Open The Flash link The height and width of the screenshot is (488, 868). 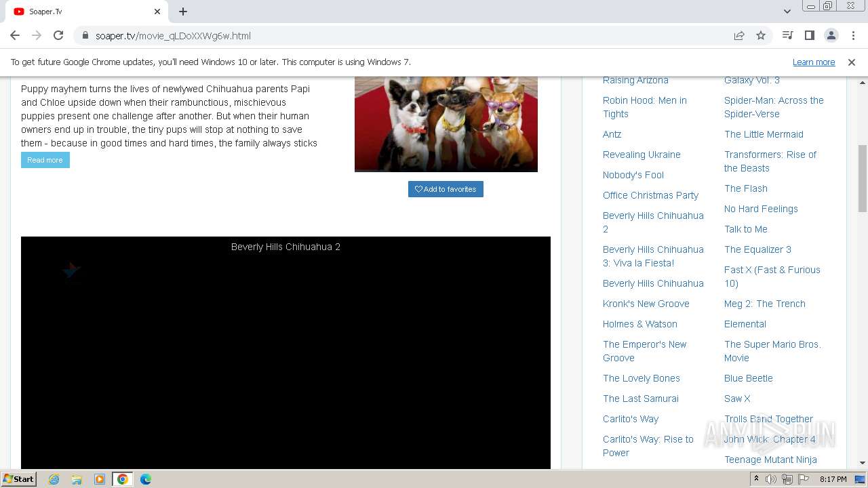745,188
